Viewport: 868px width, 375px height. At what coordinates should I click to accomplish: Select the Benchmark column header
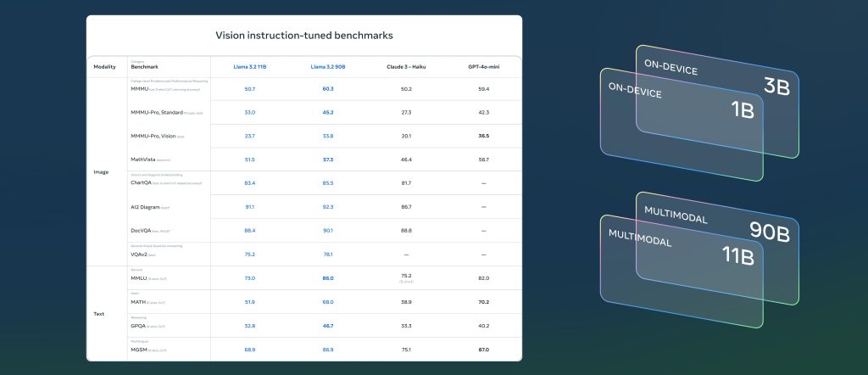coord(144,67)
